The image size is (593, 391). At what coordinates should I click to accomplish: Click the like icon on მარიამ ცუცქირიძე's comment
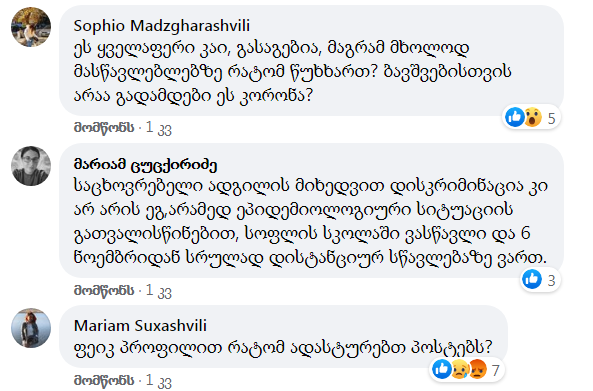[532, 279]
